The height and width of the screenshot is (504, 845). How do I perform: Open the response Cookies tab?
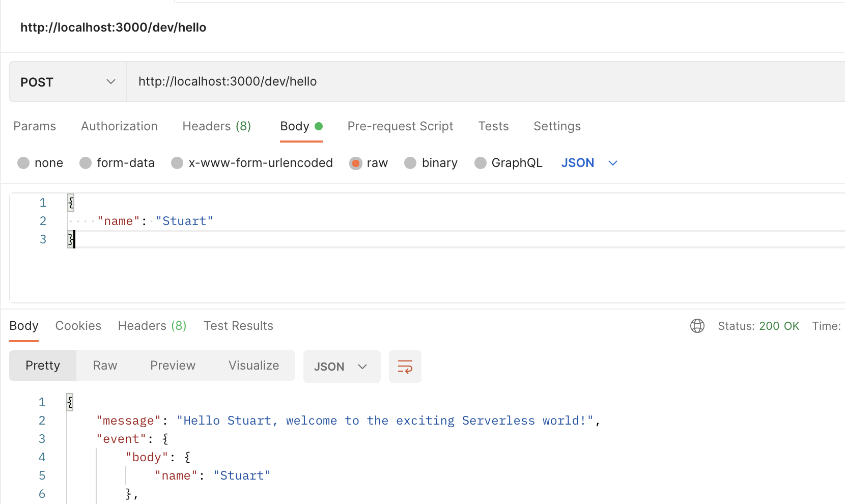tap(78, 326)
